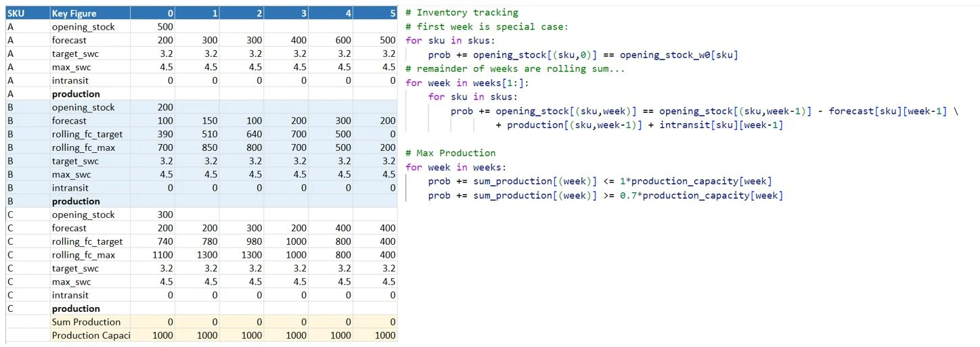Select the "Key Figure" column header cell
This screenshot has height=347, width=980.
(x=90, y=14)
